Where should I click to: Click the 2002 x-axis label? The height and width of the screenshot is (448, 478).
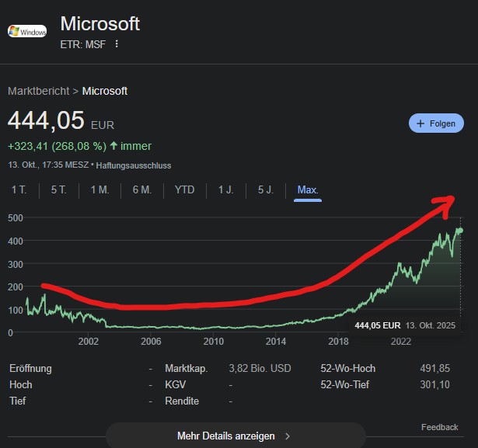point(89,341)
